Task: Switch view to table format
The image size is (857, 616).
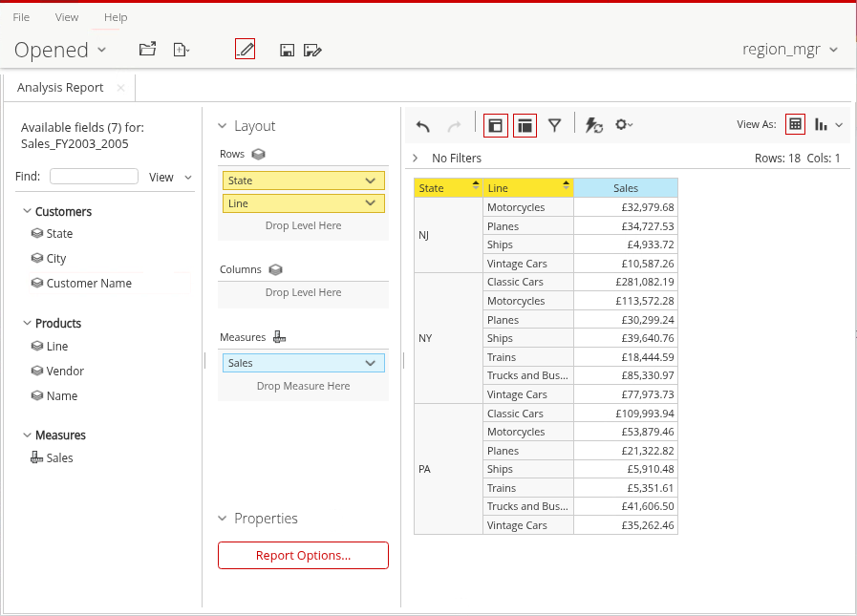Action: tap(795, 124)
